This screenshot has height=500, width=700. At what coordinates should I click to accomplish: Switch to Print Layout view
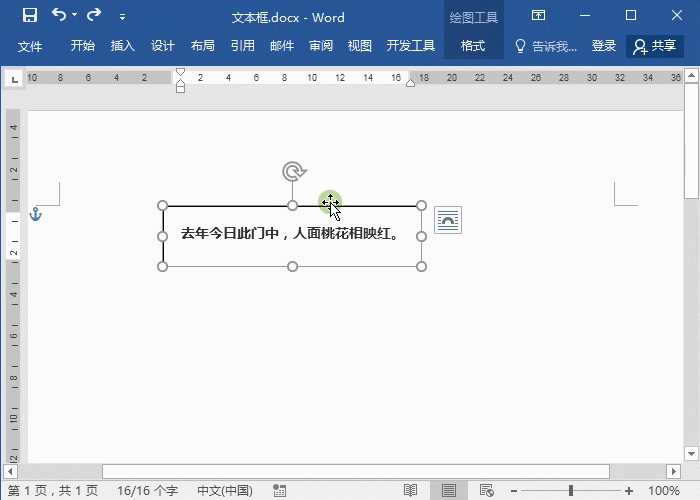click(x=449, y=491)
